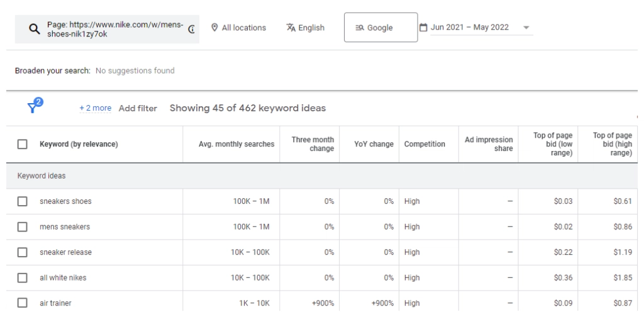Open the Google search network selector
The height and width of the screenshot is (317, 644).
[x=380, y=27]
